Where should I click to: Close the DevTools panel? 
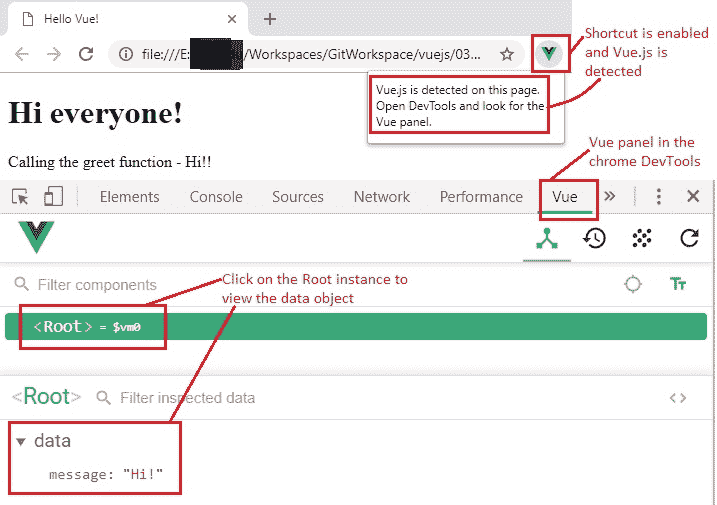(693, 196)
